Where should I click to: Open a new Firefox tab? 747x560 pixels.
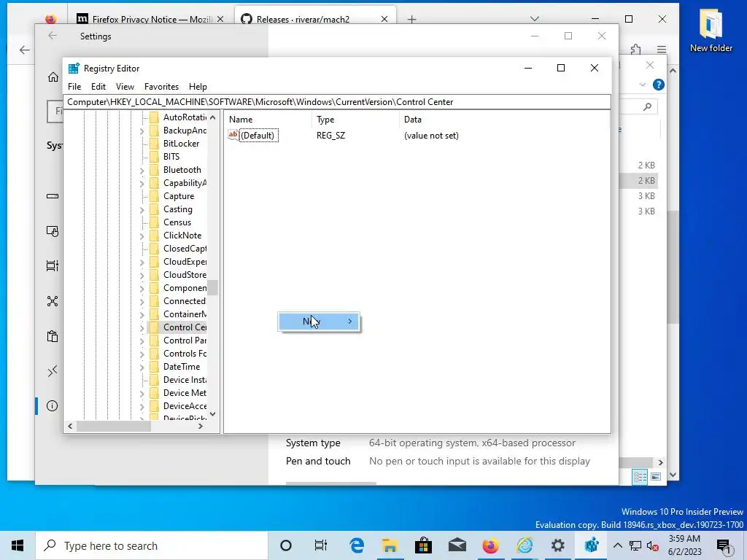(412, 19)
